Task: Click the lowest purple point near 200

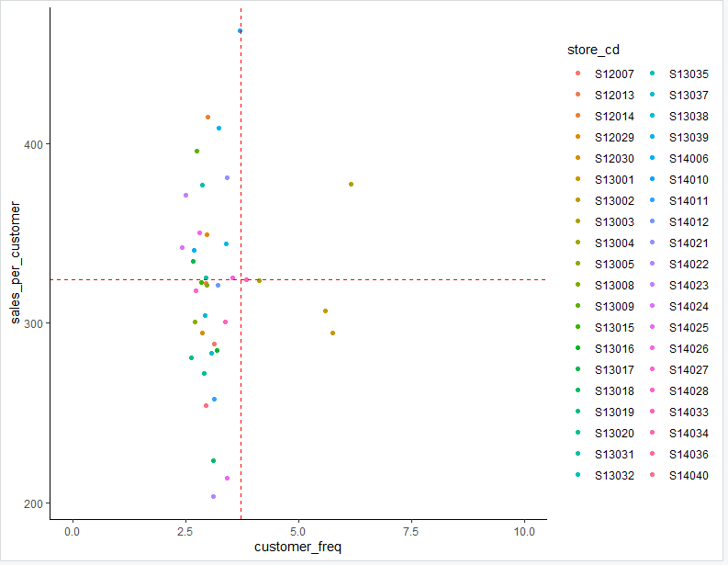Action: coord(214,497)
